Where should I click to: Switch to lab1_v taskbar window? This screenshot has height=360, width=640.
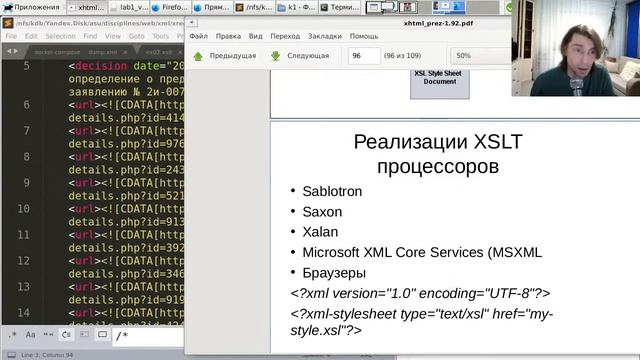[129, 7]
